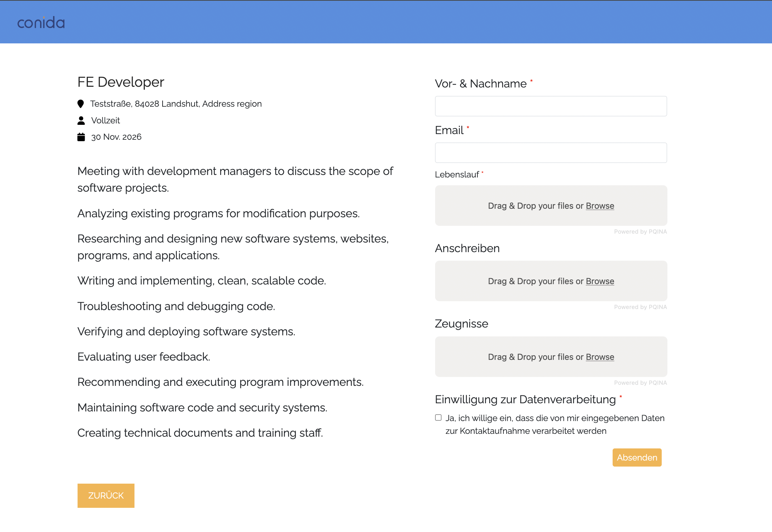772x532 pixels.
Task: Browse files for the Anschreiben upload
Action: tap(600, 281)
